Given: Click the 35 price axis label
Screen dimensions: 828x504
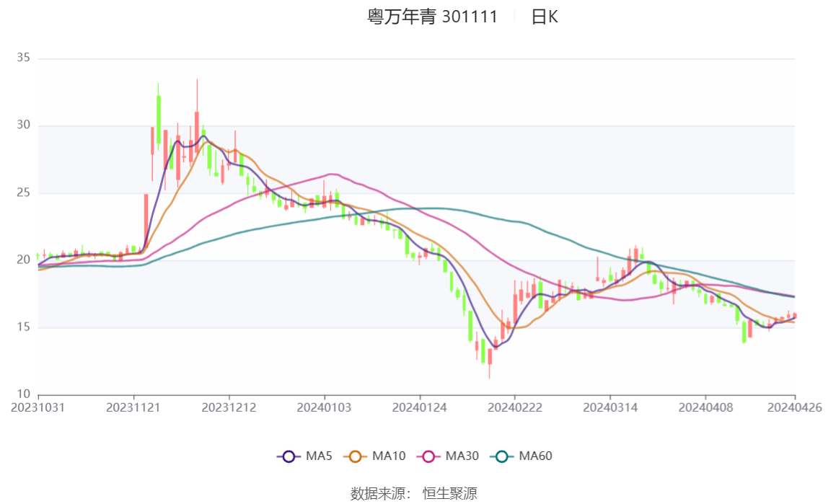Looking at the screenshot, I should coord(23,58).
